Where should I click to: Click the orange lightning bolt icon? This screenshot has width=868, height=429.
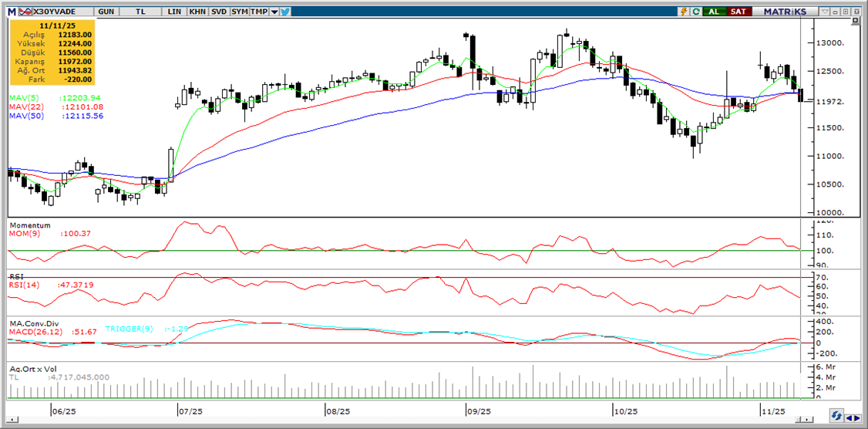683,12
